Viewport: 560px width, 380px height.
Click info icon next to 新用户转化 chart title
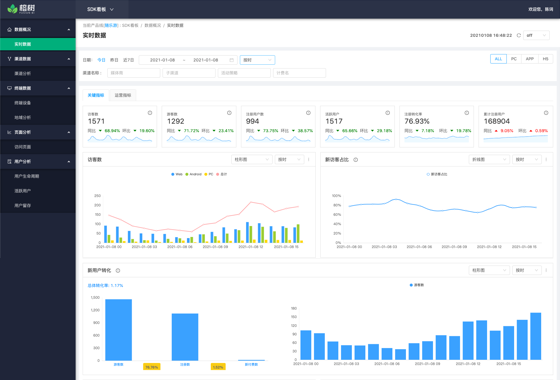click(118, 270)
